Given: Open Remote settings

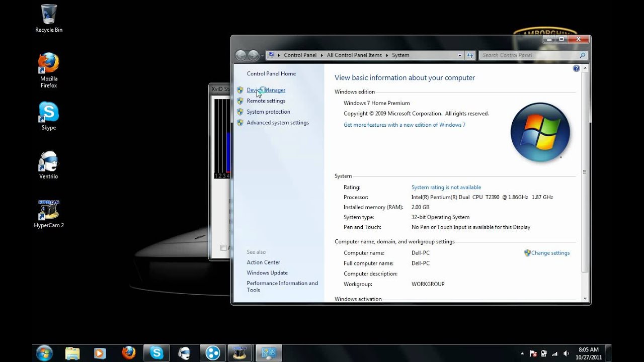Looking at the screenshot, I should coord(266,101).
